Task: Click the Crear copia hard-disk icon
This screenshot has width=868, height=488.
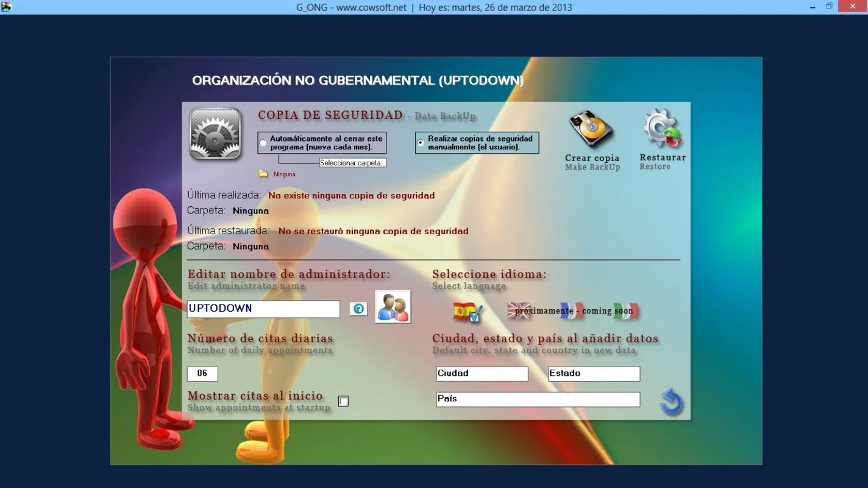Action: 591,129
